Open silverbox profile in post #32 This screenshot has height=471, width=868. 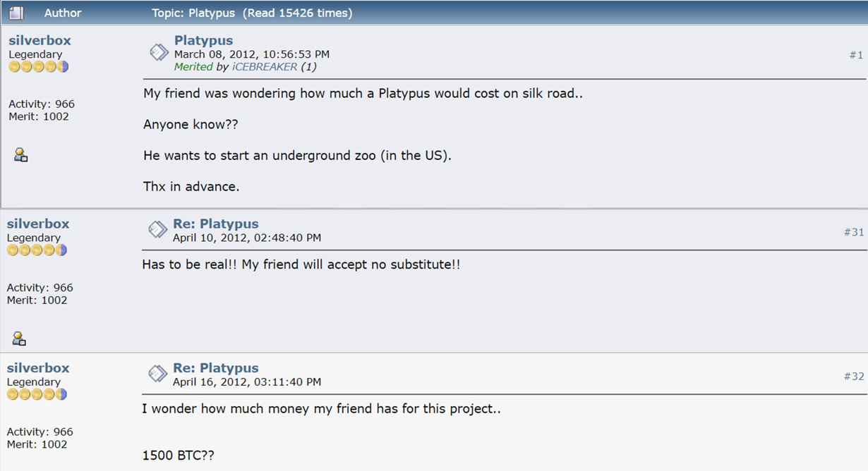click(x=38, y=367)
